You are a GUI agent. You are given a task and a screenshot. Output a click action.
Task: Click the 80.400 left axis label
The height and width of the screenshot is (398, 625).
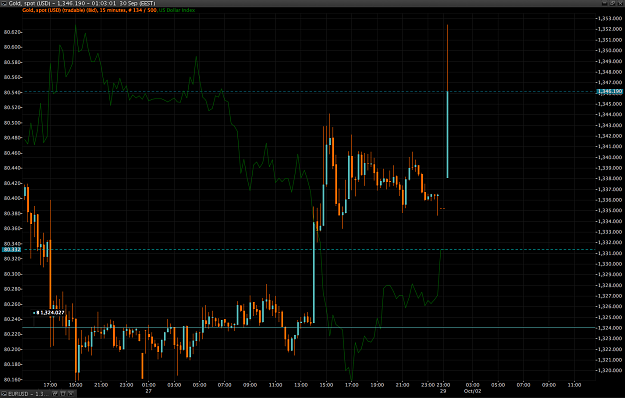[12, 198]
